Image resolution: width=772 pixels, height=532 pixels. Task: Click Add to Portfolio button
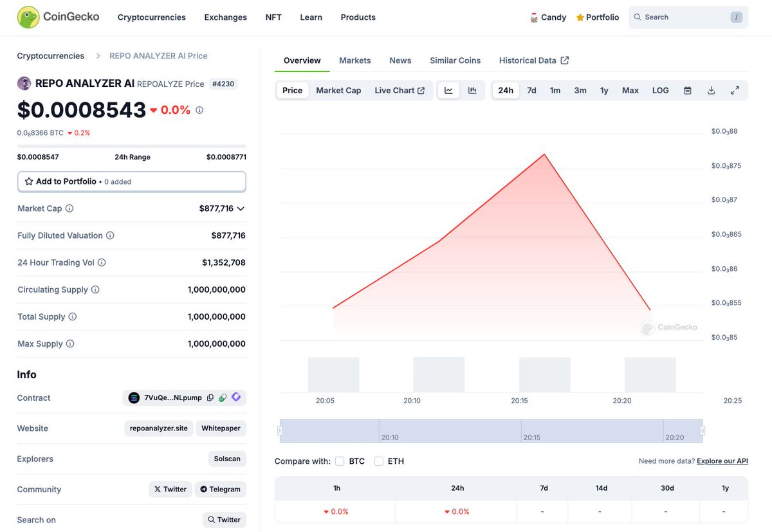pyautogui.click(x=132, y=181)
